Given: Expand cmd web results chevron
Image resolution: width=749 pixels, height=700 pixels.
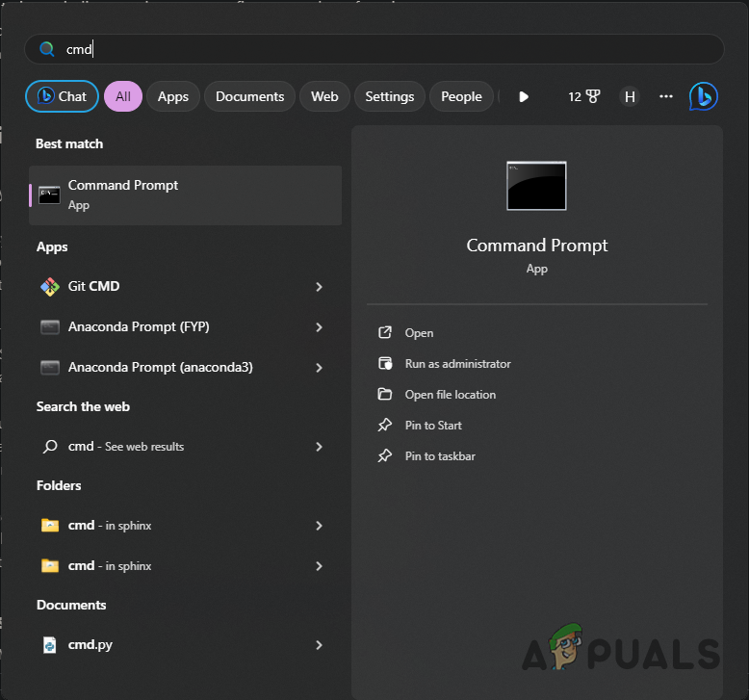Looking at the screenshot, I should 319,447.
